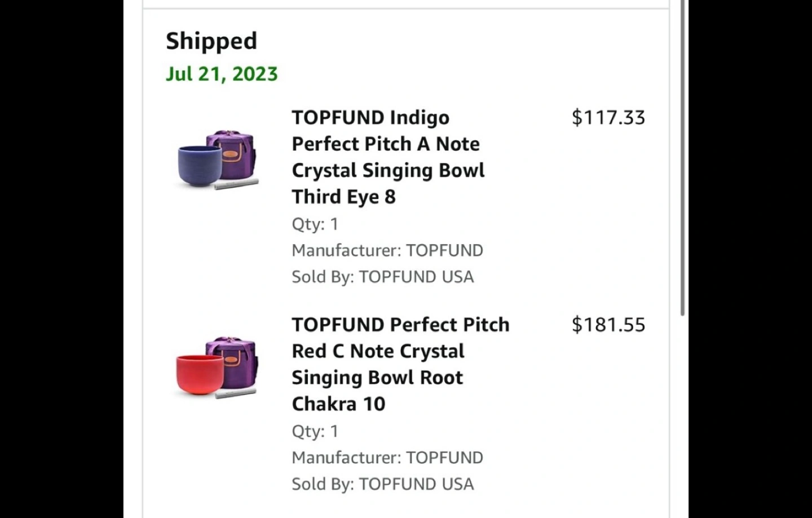Click the blue bowl in the first product image
The image size is (812, 518).
click(x=198, y=165)
